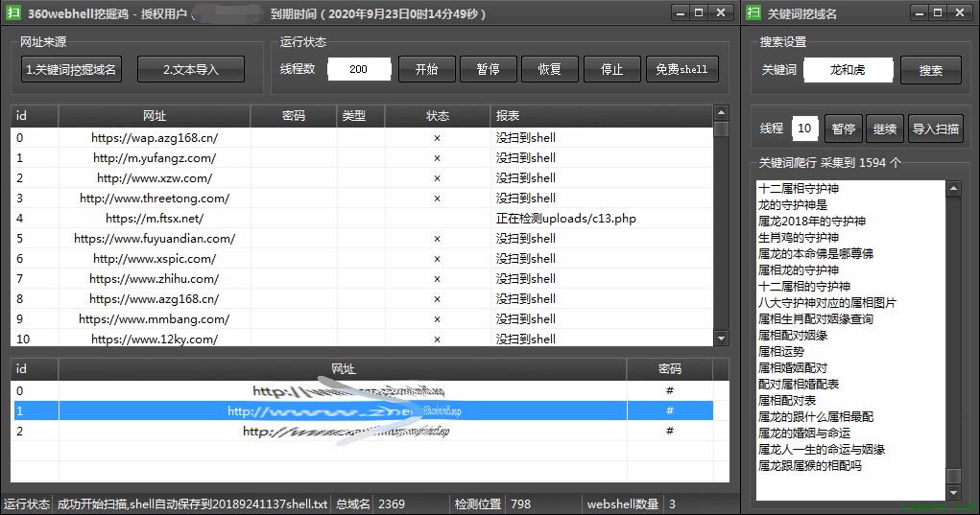This screenshot has width=980, height=515.
Task: Select highlighted shell result row id 1
Action: pos(362,410)
